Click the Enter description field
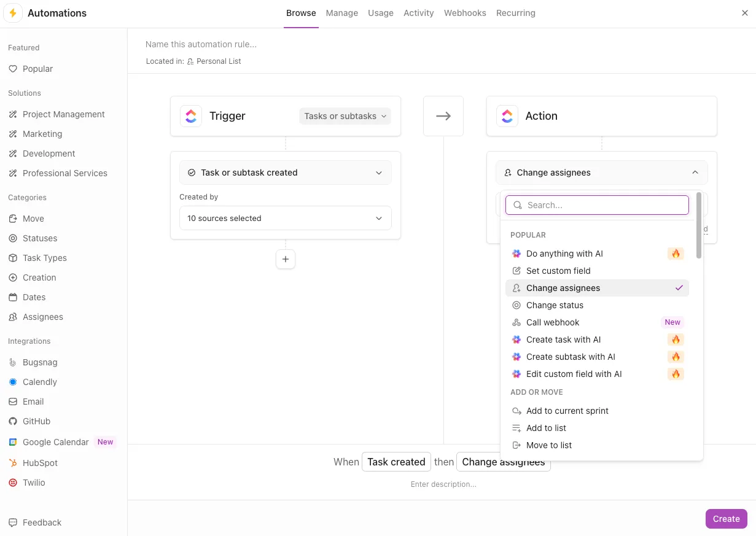The width and height of the screenshot is (756, 536). pos(443,484)
